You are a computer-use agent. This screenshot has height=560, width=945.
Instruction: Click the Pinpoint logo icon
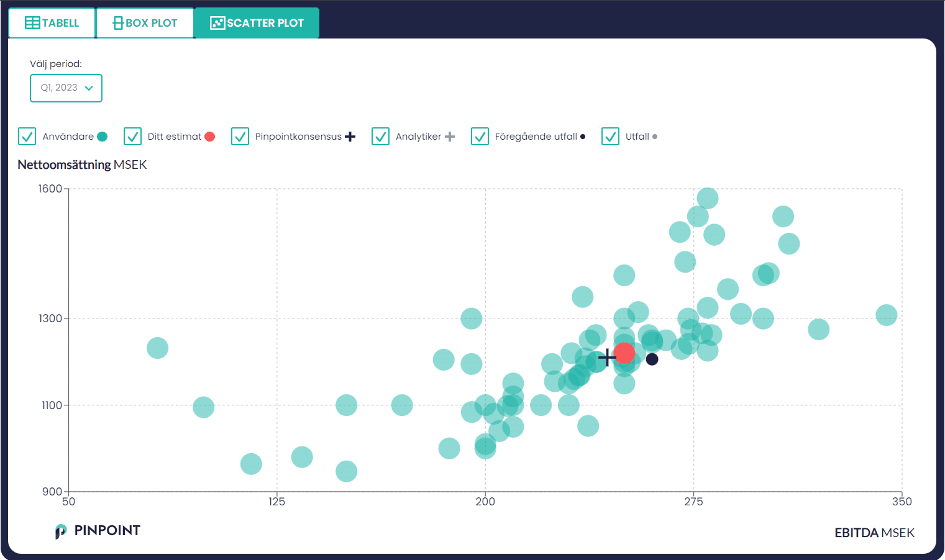(x=60, y=531)
